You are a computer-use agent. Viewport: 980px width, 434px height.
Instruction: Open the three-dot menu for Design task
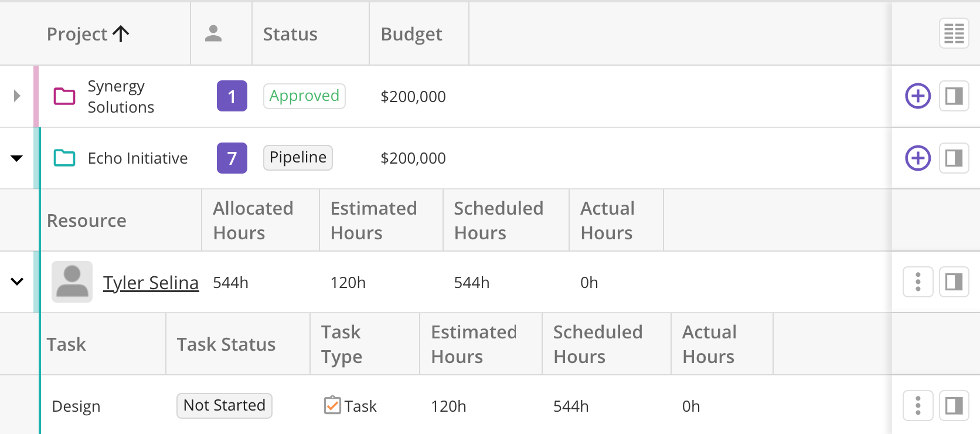918,406
